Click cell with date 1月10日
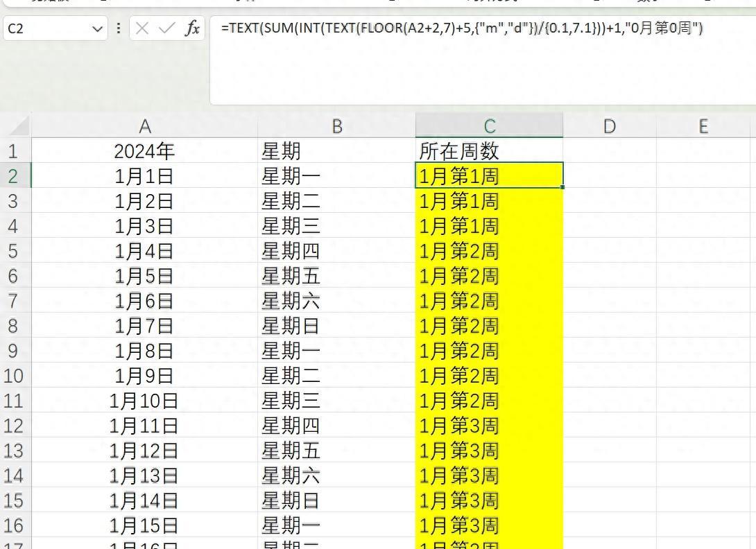Image resolution: width=756 pixels, height=549 pixels. 145,401
